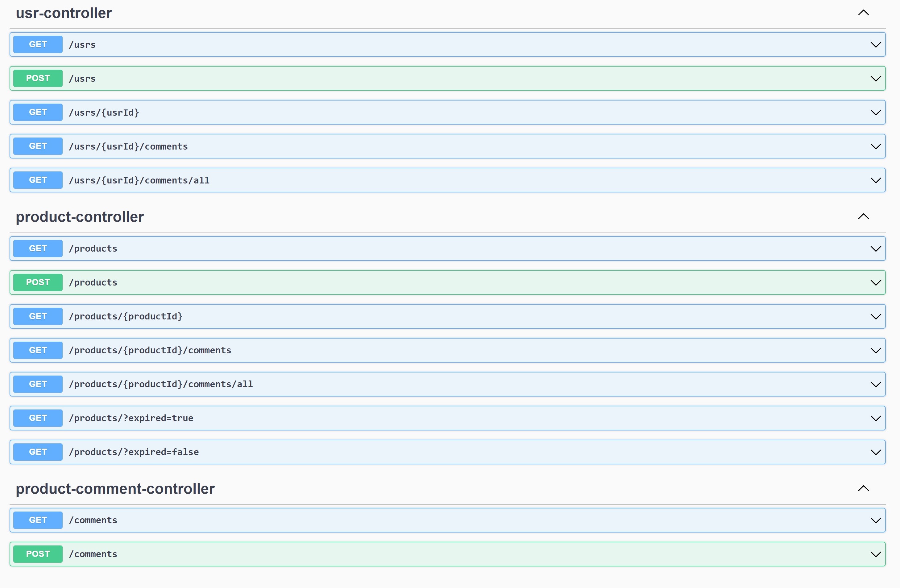Image resolution: width=900 pixels, height=588 pixels.
Task: Expand POST /usrs row arrow
Action: click(875, 79)
